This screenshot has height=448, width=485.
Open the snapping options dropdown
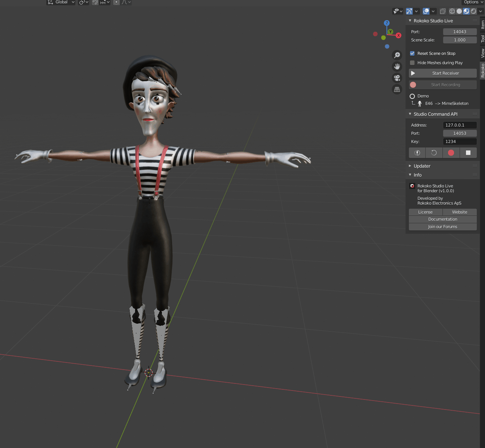(104, 2)
